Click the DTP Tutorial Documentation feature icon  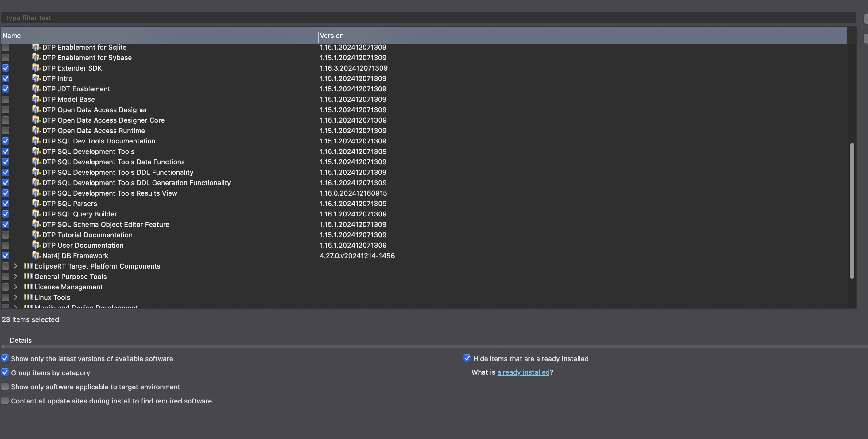(36, 234)
